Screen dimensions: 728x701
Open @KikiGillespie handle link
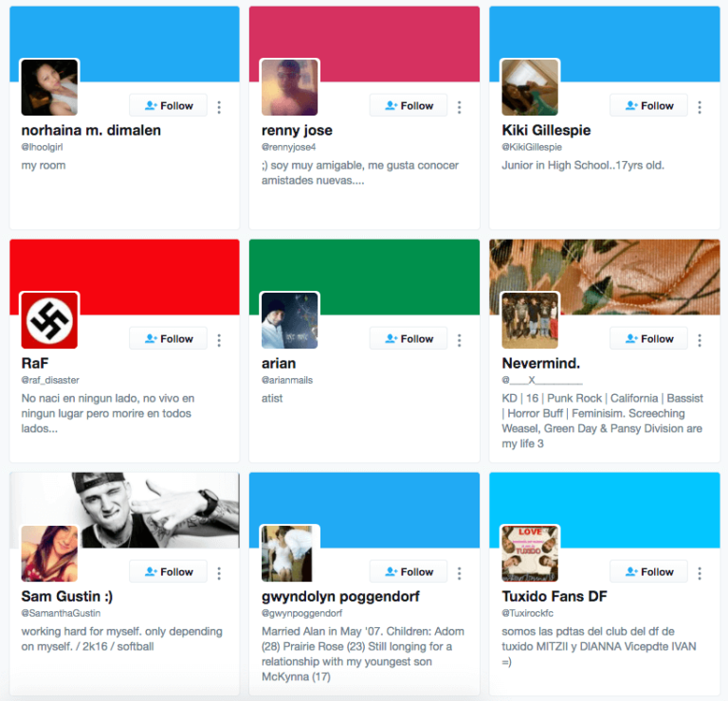click(532, 147)
